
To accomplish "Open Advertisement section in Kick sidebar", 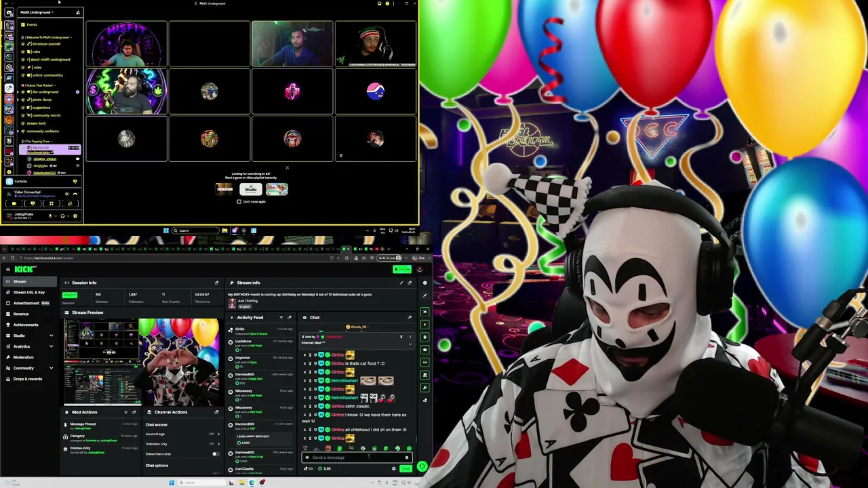I will [29, 303].
